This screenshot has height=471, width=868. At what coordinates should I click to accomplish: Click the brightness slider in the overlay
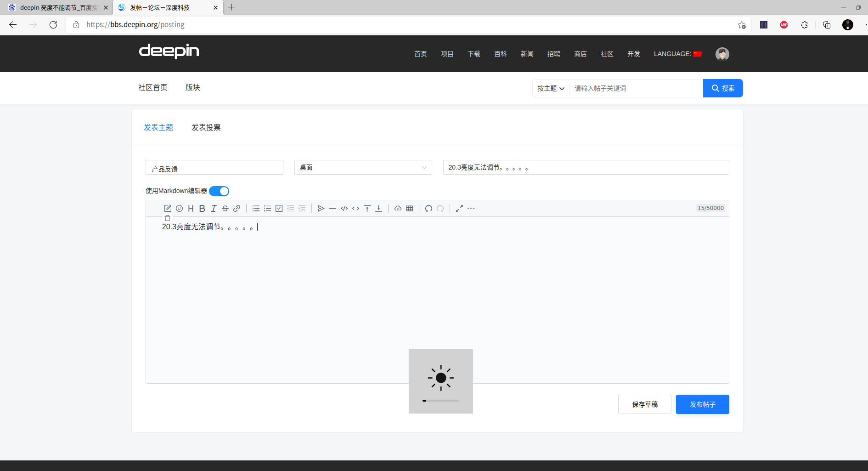[x=441, y=401]
